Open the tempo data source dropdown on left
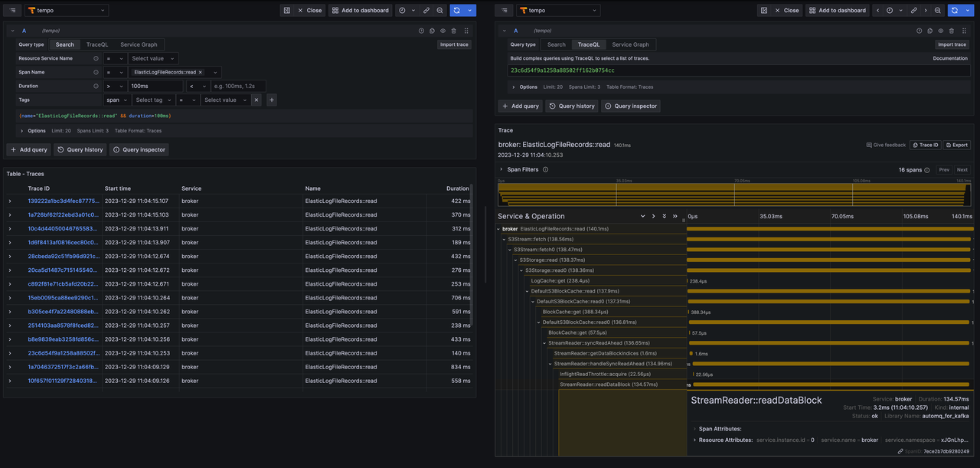This screenshot has width=980, height=468. tap(67, 11)
